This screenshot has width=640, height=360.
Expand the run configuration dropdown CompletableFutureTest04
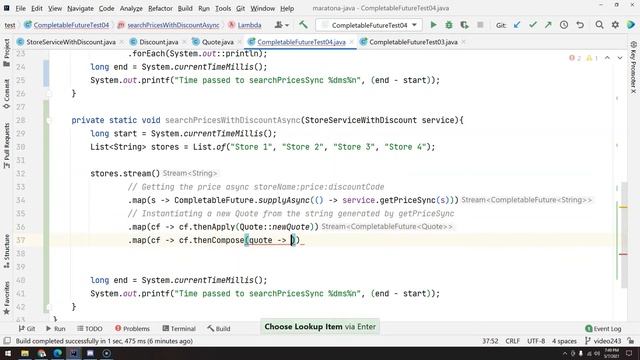pyautogui.click(x=369, y=25)
